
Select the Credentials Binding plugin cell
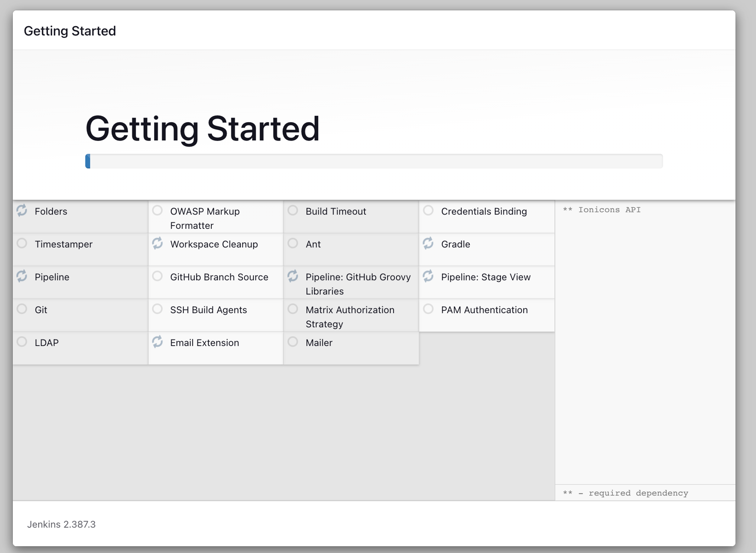[x=484, y=211]
